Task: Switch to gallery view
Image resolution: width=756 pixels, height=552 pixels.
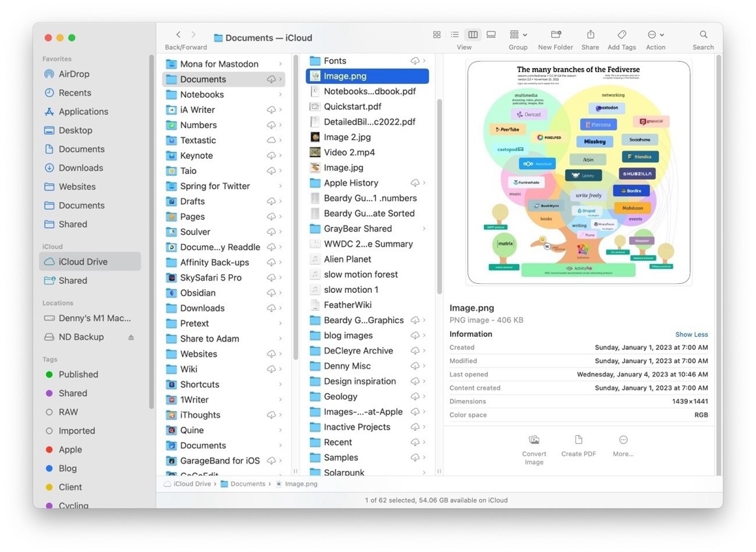Action: (x=490, y=34)
